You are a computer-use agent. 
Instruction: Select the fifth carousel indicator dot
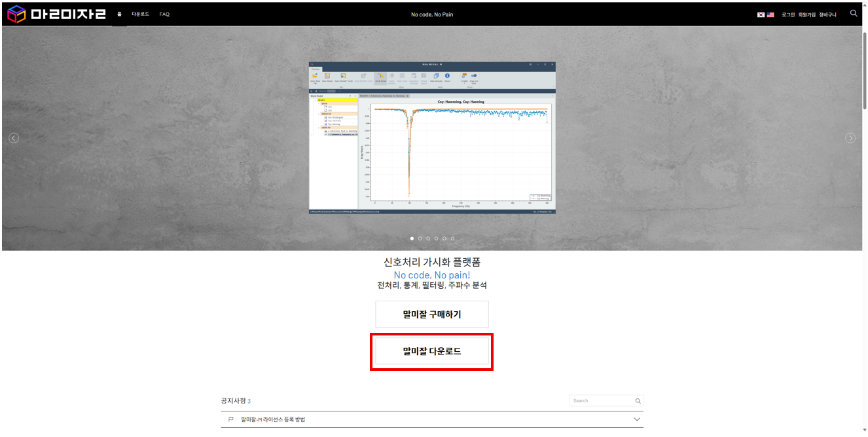444,238
